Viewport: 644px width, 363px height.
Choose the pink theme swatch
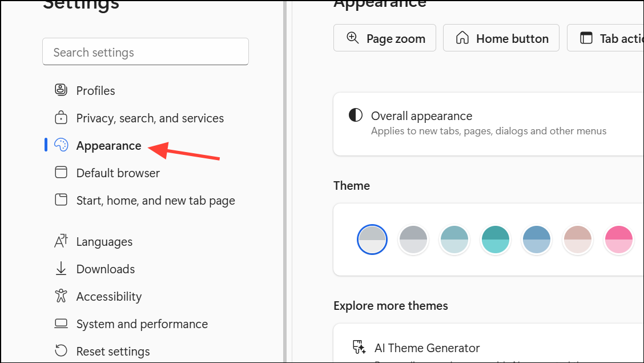[618, 239]
